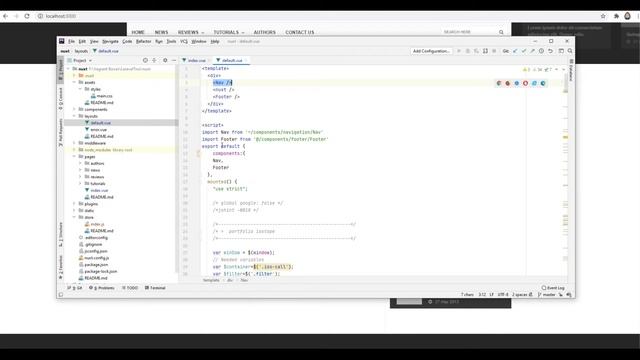Expand the static folder

click(74, 211)
